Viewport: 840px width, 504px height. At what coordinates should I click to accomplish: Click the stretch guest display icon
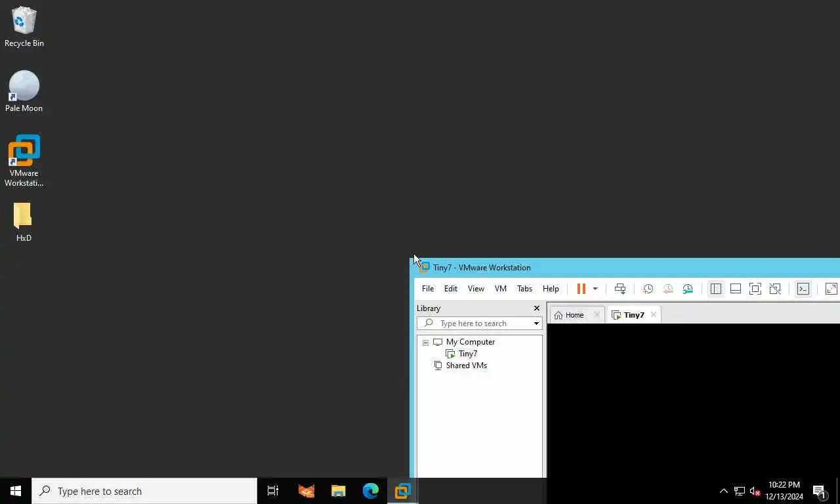pos(831,289)
